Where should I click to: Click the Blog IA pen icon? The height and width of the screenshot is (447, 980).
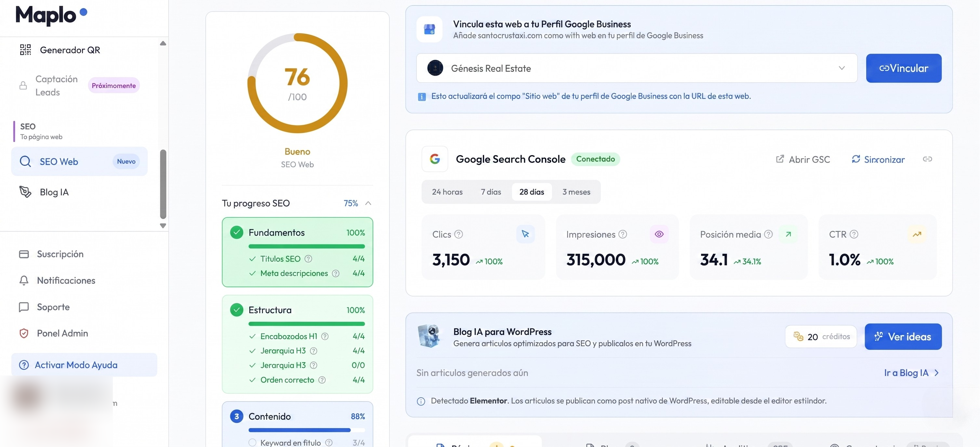point(25,192)
